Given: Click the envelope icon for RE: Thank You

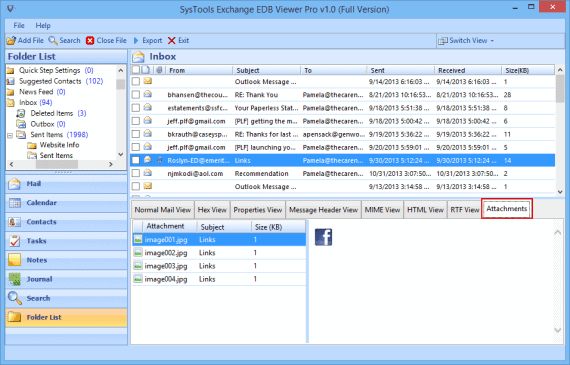Looking at the screenshot, I should pos(147,95).
